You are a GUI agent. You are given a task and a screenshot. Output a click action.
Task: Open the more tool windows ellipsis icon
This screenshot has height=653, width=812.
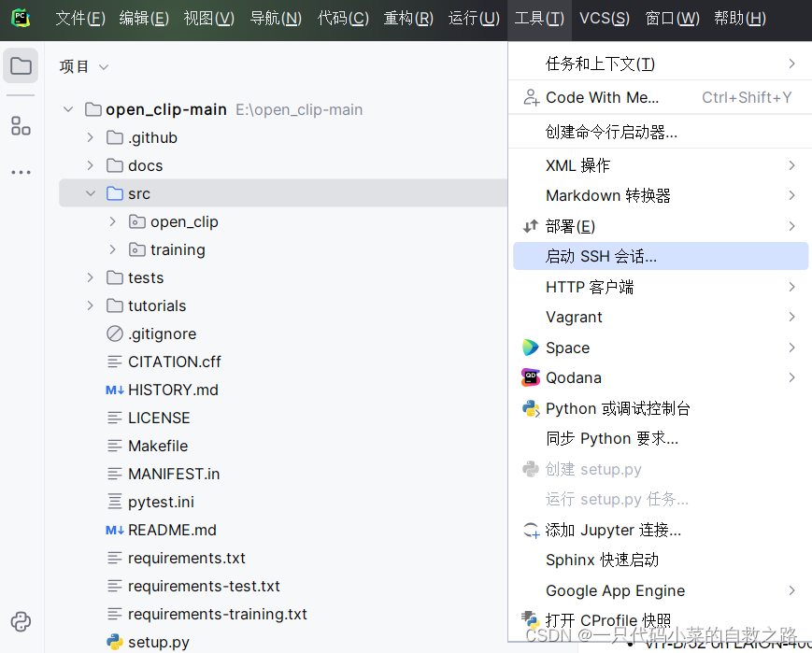(21, 172)
